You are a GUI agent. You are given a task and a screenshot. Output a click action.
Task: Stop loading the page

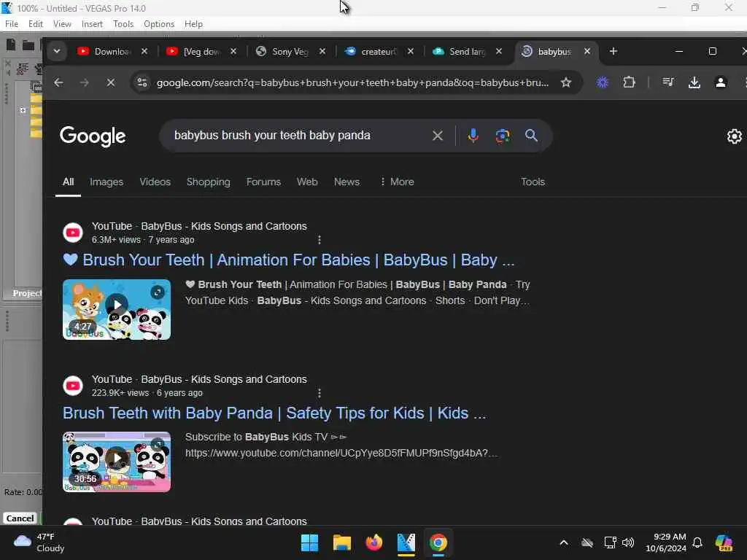click(111, 82)
